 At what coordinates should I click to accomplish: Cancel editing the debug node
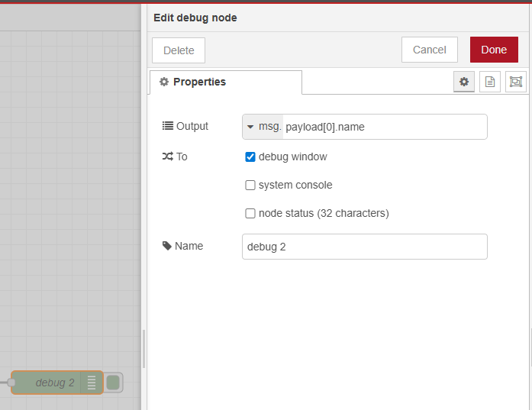429,50
